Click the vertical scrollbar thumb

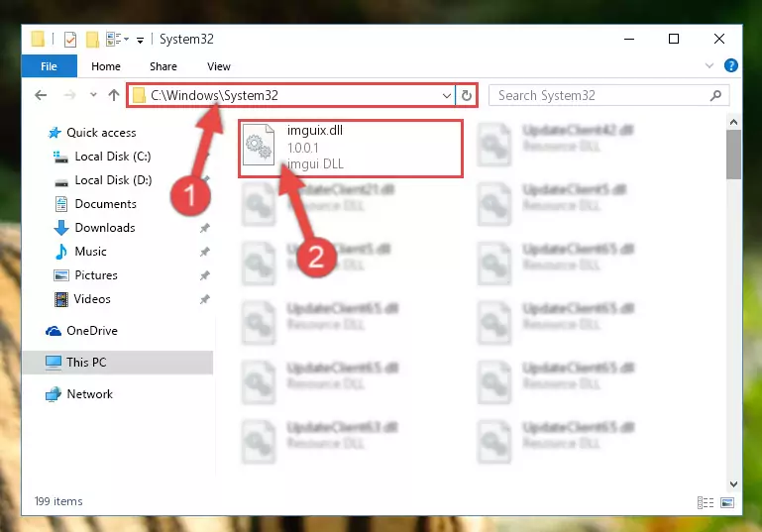pos(733,155)
